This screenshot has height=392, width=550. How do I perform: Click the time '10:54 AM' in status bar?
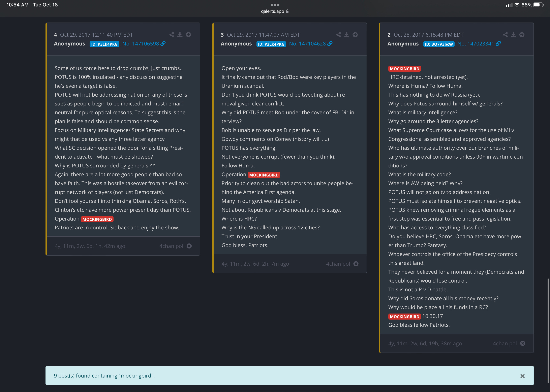(17, 5)
